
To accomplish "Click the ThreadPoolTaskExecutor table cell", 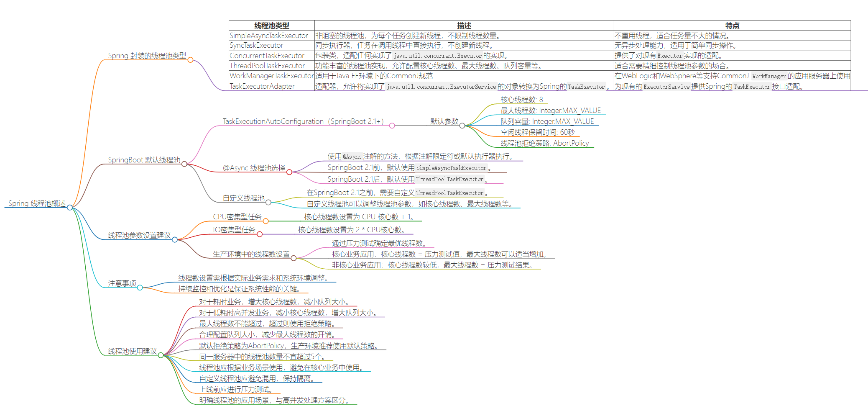I will pyautogui.click(x=267, y=66).
